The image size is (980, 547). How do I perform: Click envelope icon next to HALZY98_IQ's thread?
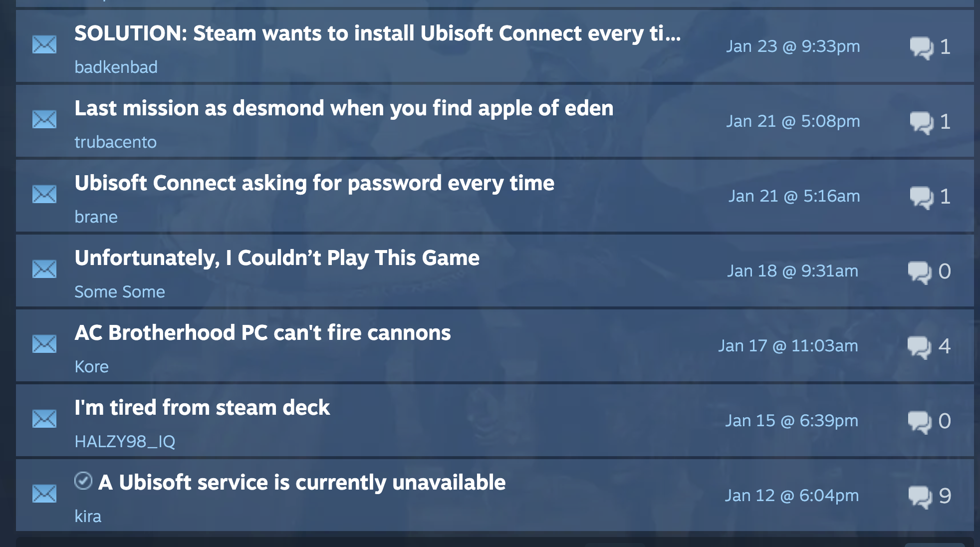[44, 419]
